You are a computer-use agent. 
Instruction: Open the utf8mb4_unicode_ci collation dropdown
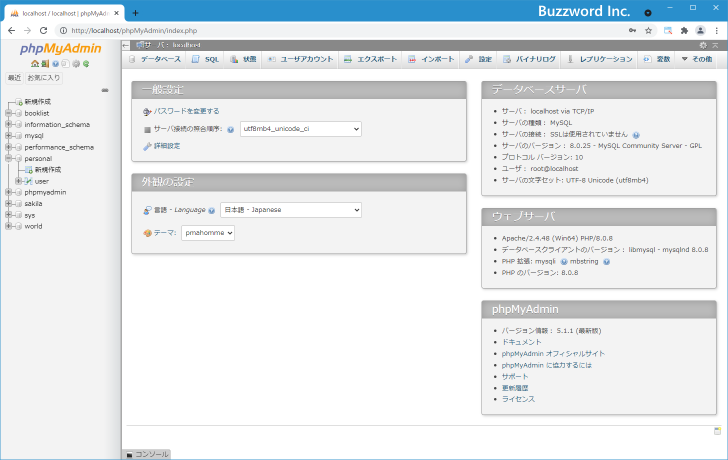pyautogui.click(x=301, y=129)
